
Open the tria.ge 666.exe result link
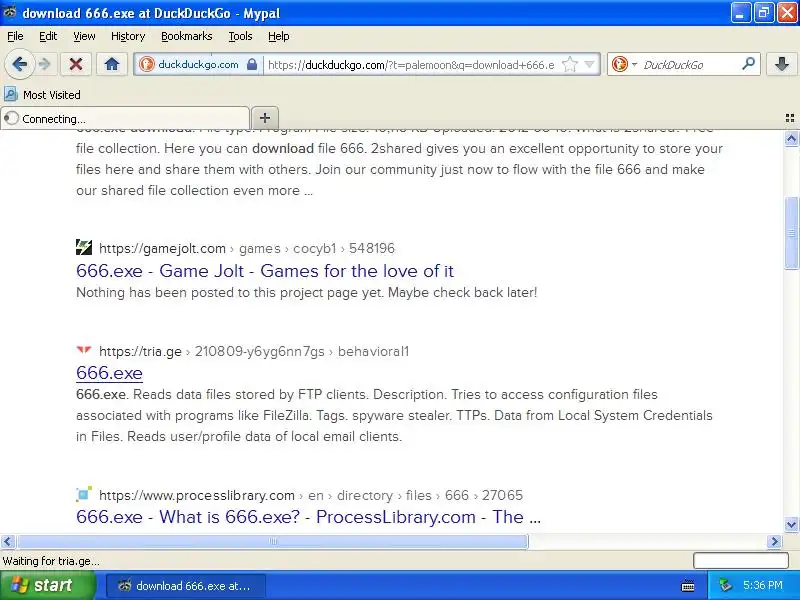tap(109, 373)
